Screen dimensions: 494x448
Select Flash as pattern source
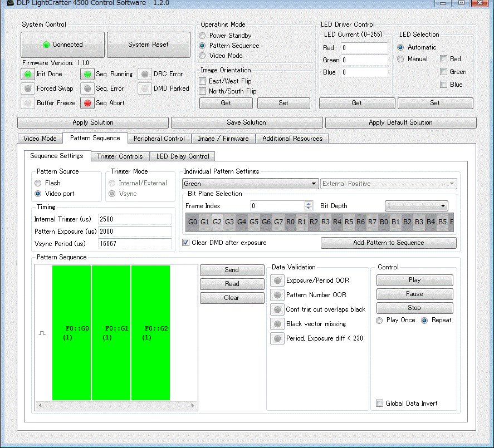click(x=38, y=183)
